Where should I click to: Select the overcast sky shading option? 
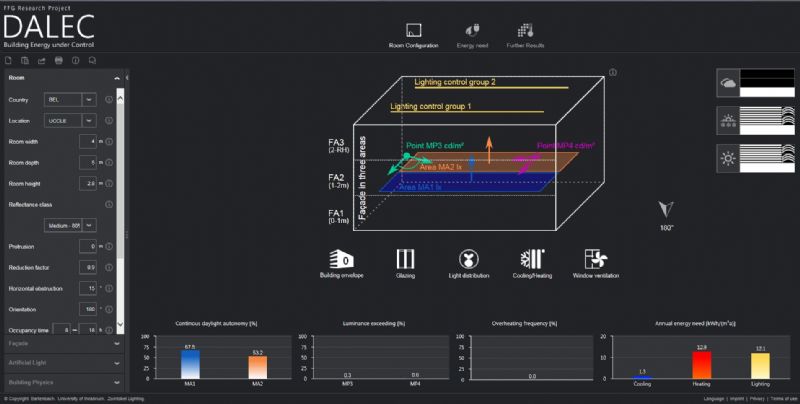click(x=755, y=84)
